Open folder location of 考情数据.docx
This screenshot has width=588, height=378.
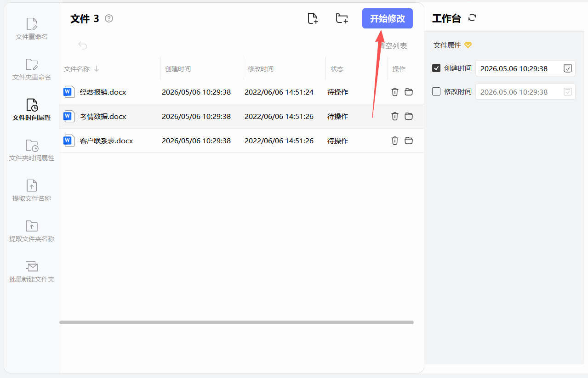point(409,116)
